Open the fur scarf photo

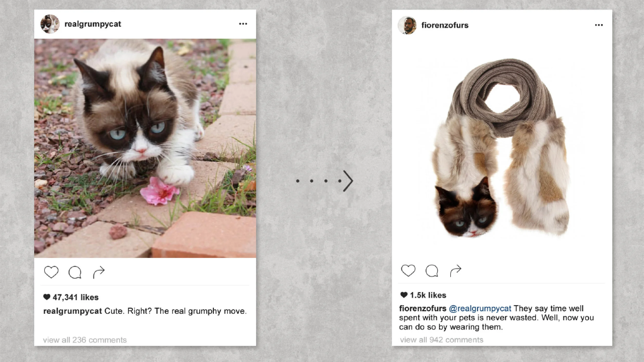click(x=502, y=148)
